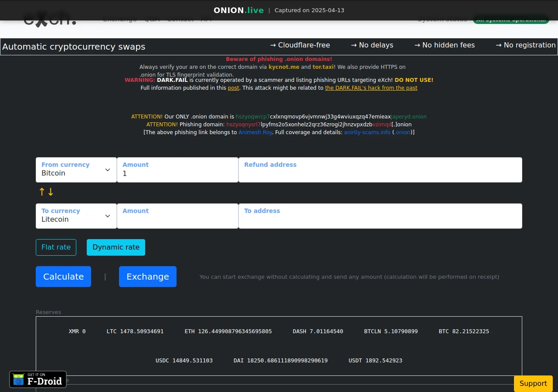The image size is (558, 392).
Task: Select the Dynamic rate option
Action: click(x=116, y=247)
